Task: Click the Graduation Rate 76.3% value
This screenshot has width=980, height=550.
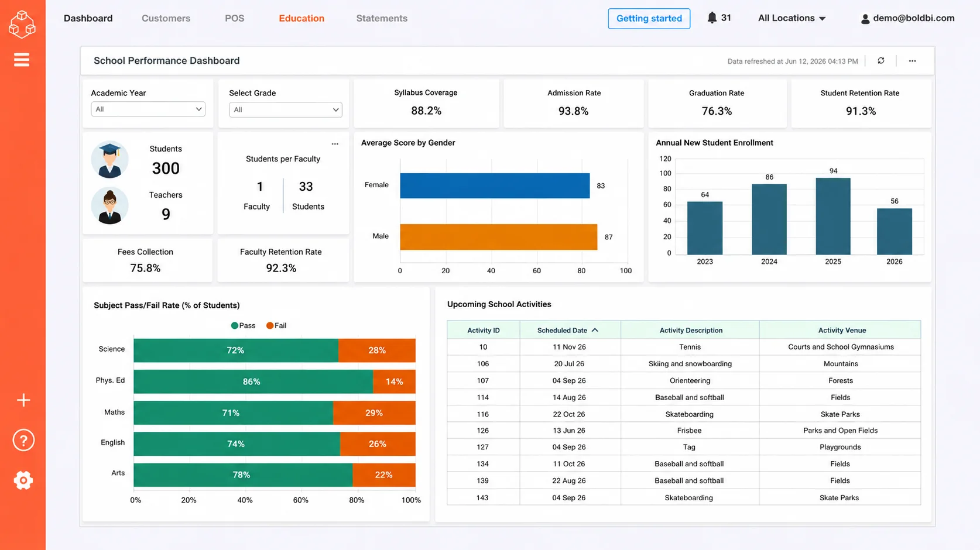Action: tap(717, 111)
